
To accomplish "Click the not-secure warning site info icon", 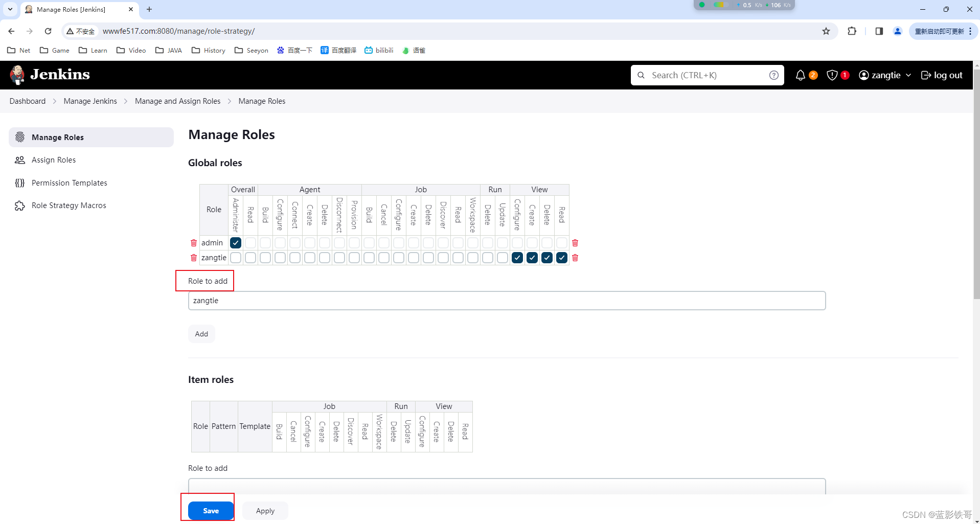I will [80, 31].
